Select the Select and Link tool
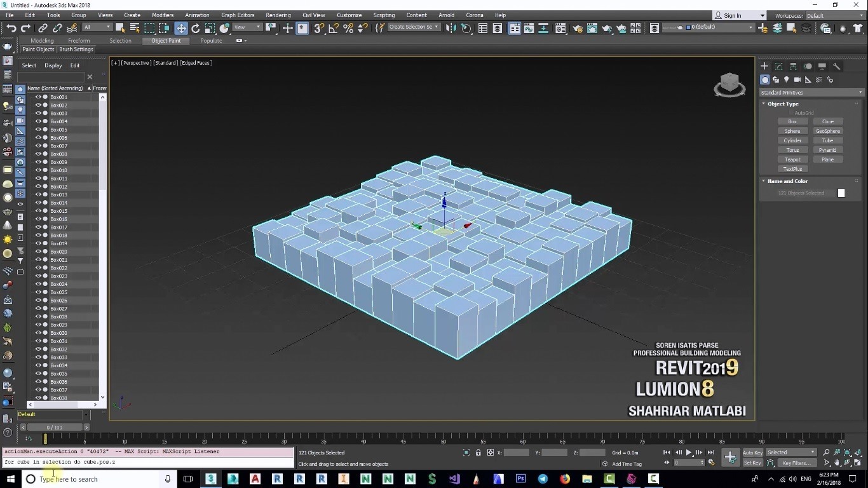 tap(43, 28)
